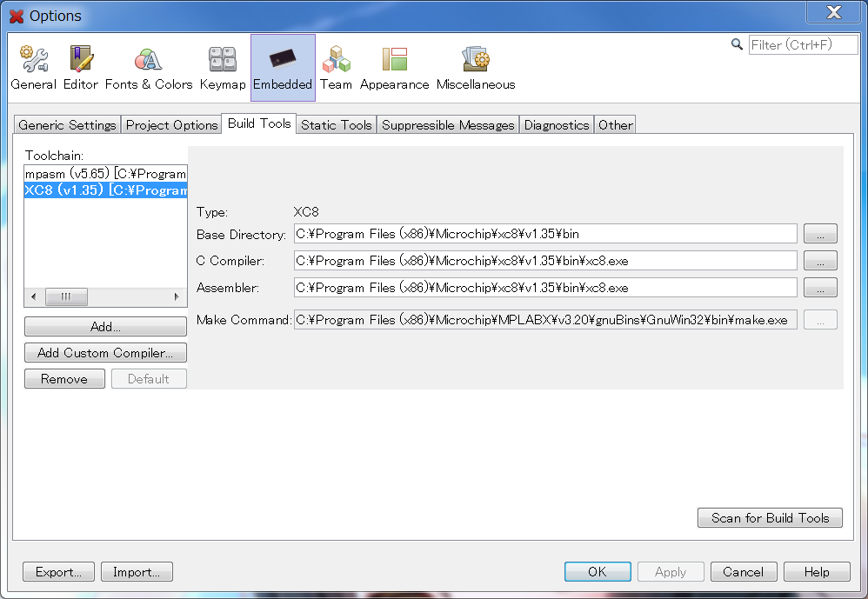The width and height of the screenshot is (868, 599).
Task: Select the Build Tools tab
Action: pos(259,123)
